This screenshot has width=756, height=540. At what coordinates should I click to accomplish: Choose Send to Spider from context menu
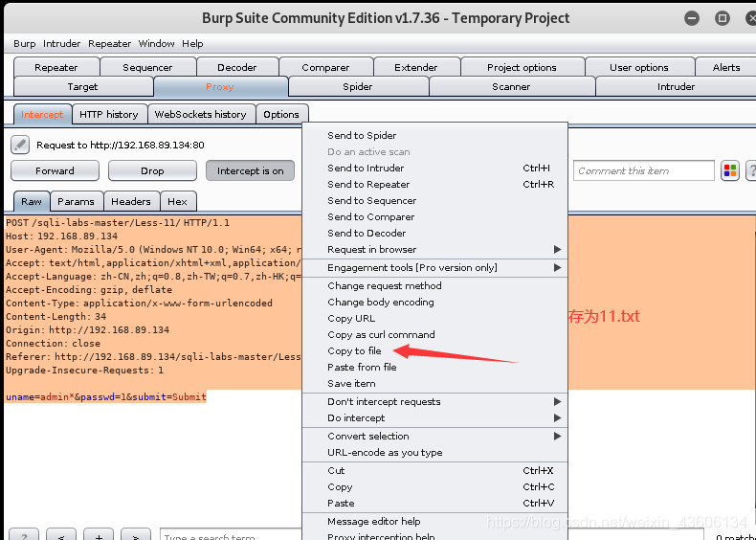[x=434, y=136]
